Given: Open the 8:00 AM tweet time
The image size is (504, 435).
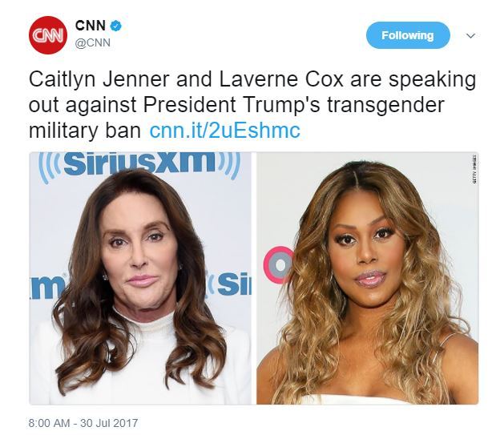Looking at the screenshot, I should (49, 423).
